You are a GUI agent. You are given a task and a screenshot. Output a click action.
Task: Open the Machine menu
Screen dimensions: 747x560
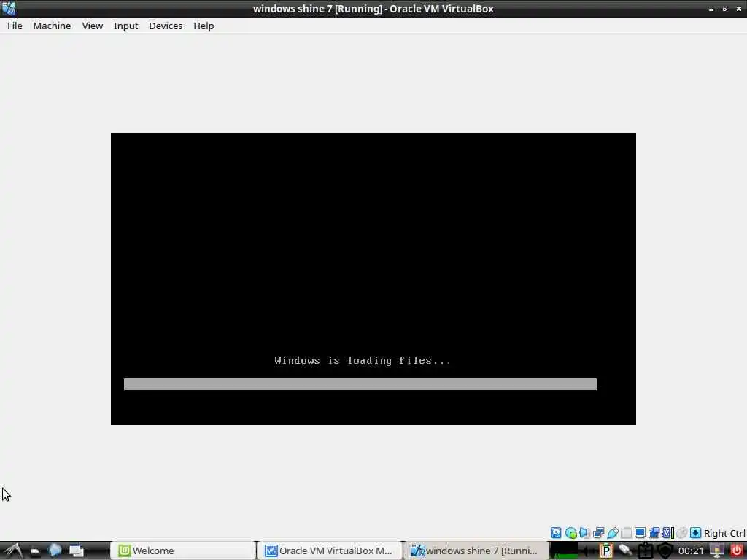click(52, 26)
